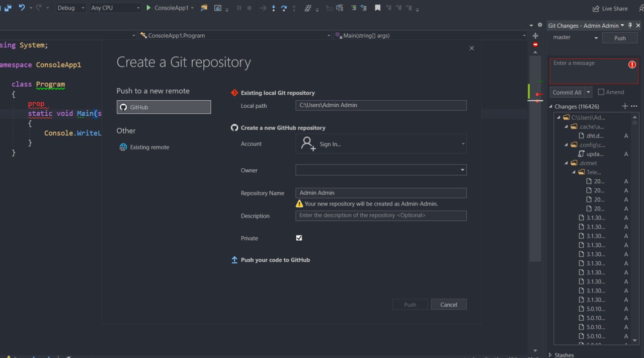The image size is (644, 358).
Task: Click the folder icon after ConsoleApp1
Action: point(204,8)
